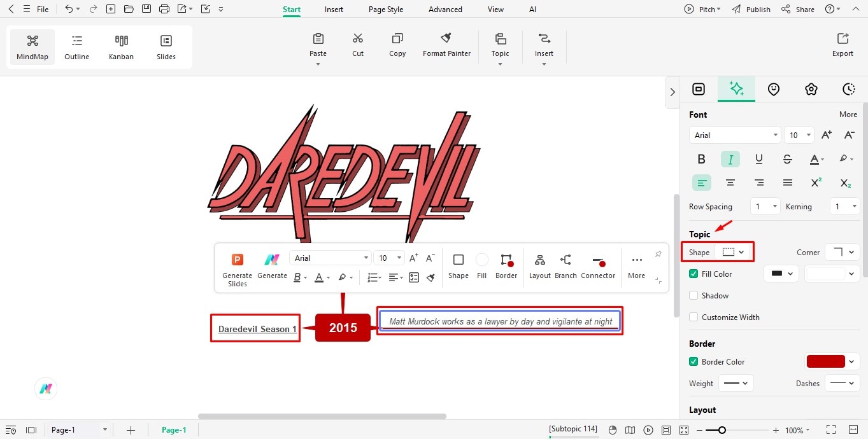Toggle Underline in right Font panel
868x439 pixels.
coord(759,159)
